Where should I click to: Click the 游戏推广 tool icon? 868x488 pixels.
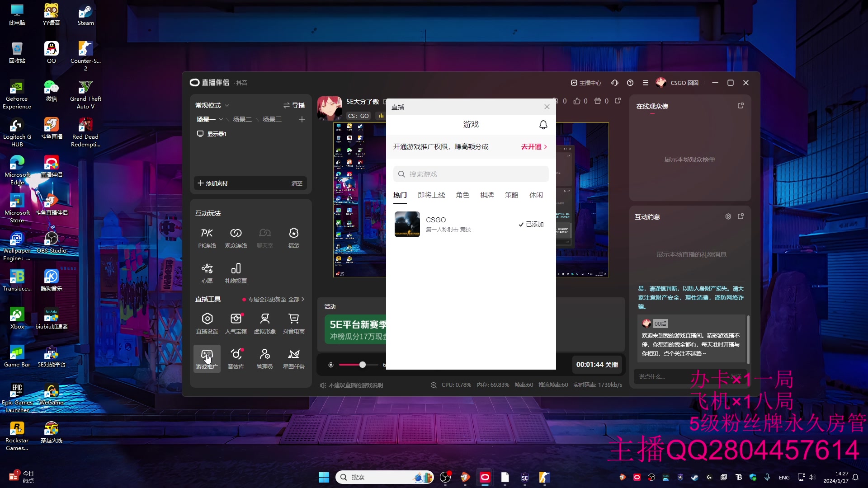[207, 358]
